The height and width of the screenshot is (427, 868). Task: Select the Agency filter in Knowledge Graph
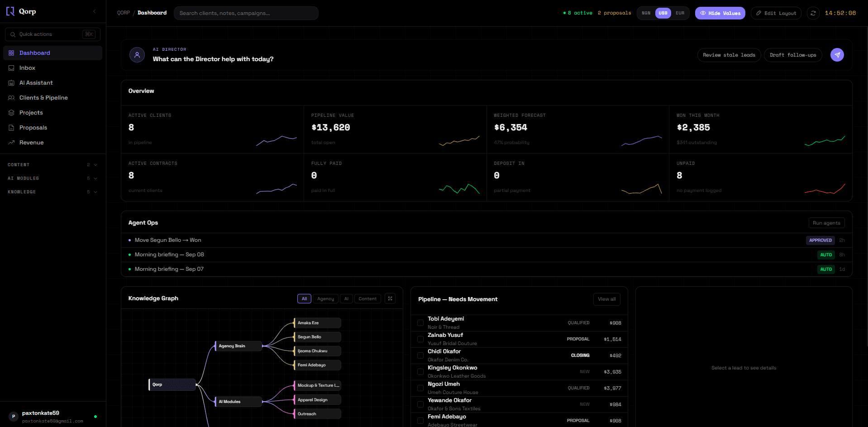[x=325, y=299]
